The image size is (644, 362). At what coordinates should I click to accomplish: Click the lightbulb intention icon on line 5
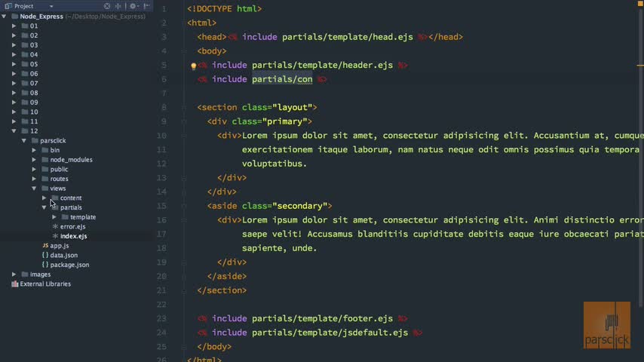194,66
